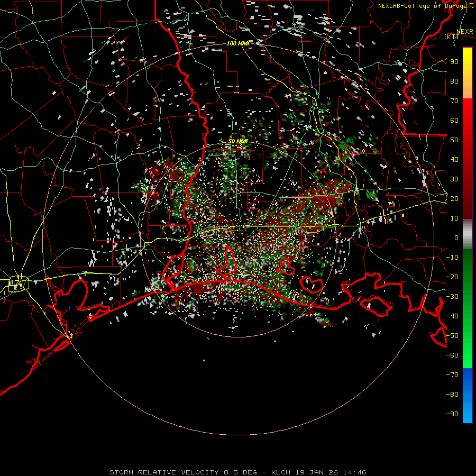Click the legend value "20"
This screenshot has height=476, width=476.
click(454, 198)
